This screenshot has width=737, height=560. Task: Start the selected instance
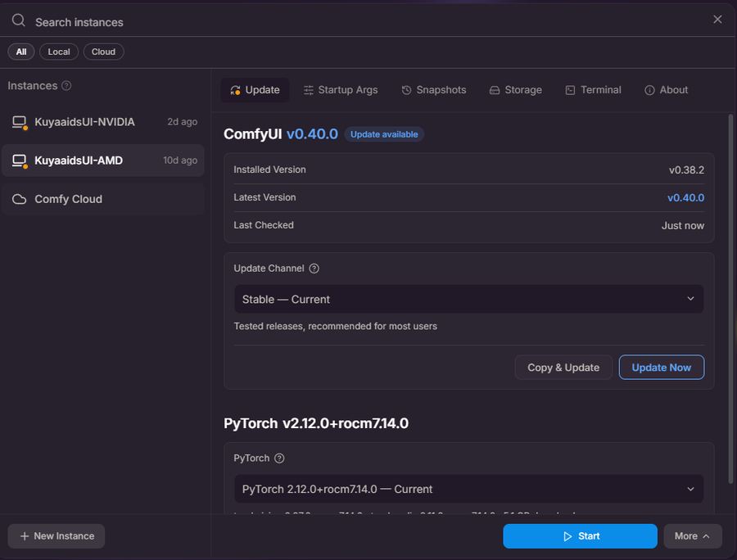pyautogui.click(x=580, y=536)
